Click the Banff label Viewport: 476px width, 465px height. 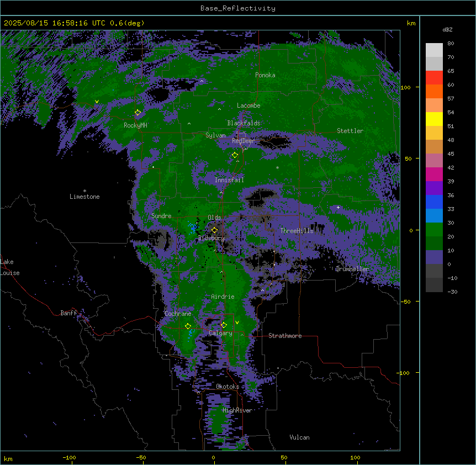coord(68,313)
